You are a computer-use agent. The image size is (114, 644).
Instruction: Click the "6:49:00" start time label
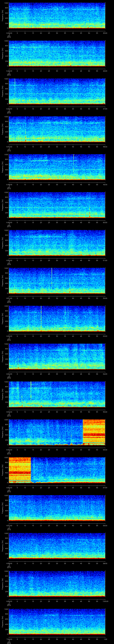pyautogui.click(x=9, y=223)
